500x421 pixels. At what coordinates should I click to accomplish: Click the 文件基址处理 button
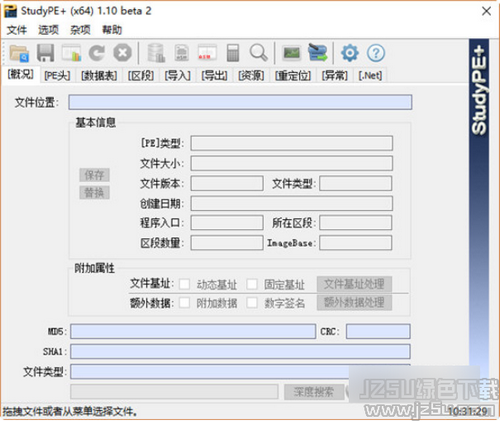(354, 284)
